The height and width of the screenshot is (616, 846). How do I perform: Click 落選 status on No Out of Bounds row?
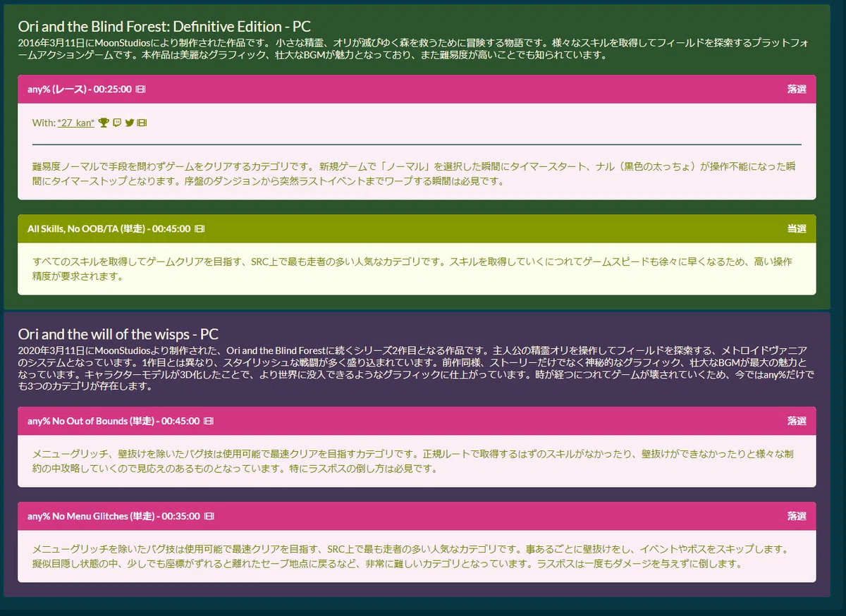[x=797, y=421]
